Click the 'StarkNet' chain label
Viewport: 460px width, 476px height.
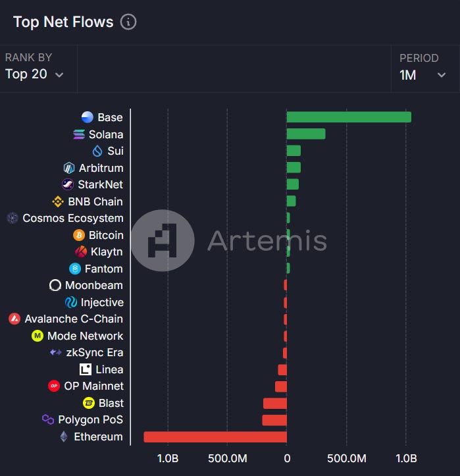101,184
